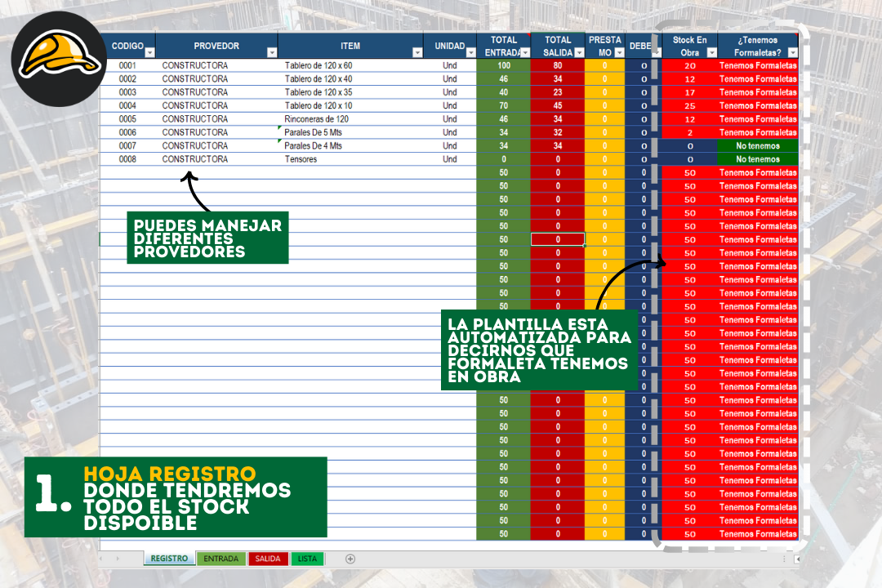Switch to the LISTA sheet tab
The height and width of the screenshot is (588, 882).
307,559
